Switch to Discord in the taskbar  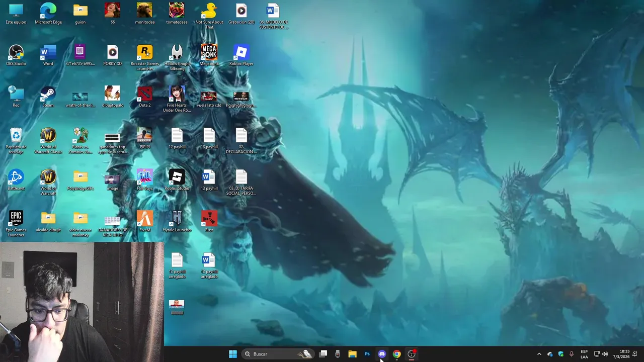(x=382, y=354)
